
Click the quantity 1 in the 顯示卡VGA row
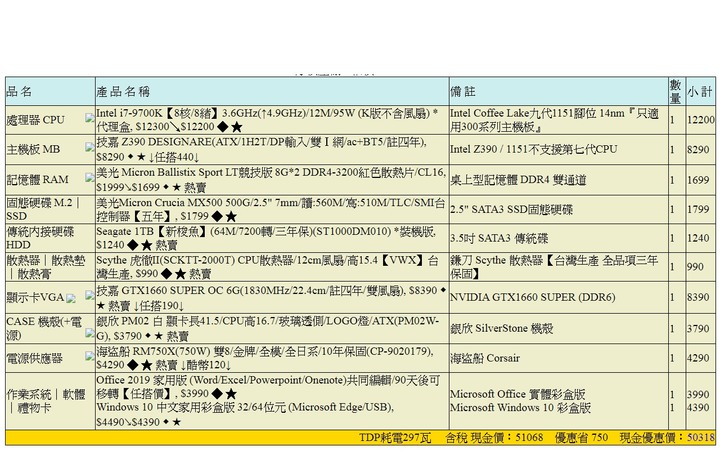click(x=672, y=297)
